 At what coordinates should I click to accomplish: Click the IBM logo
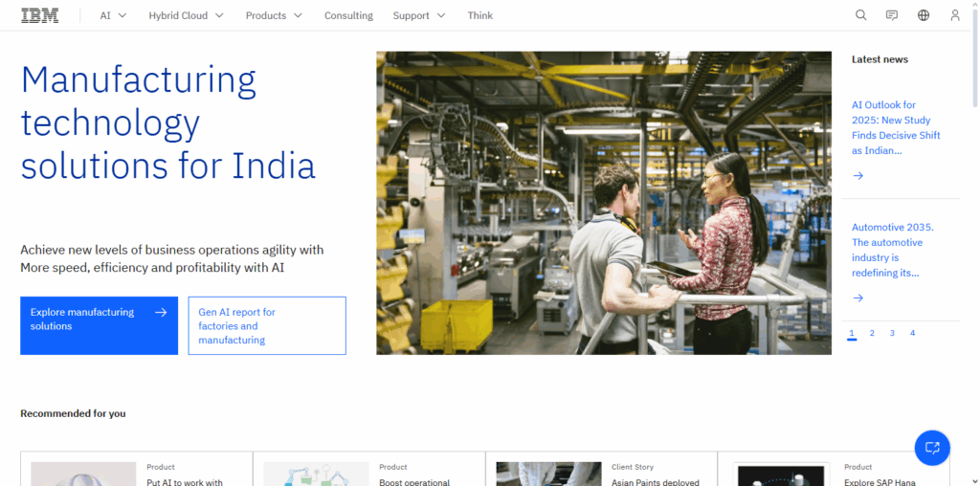click(x=40, y=15)
